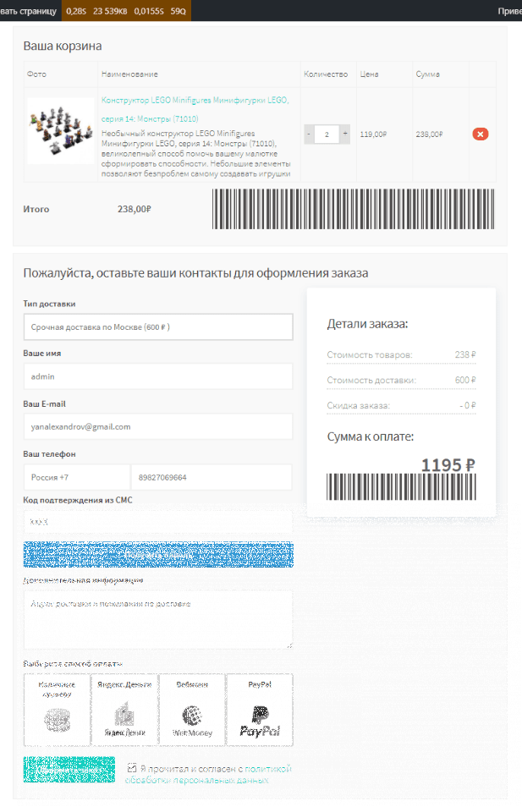Focus the Ваш E-mail input field
The height and width of the screenshot is (812, 522).
tap(157, 426)
